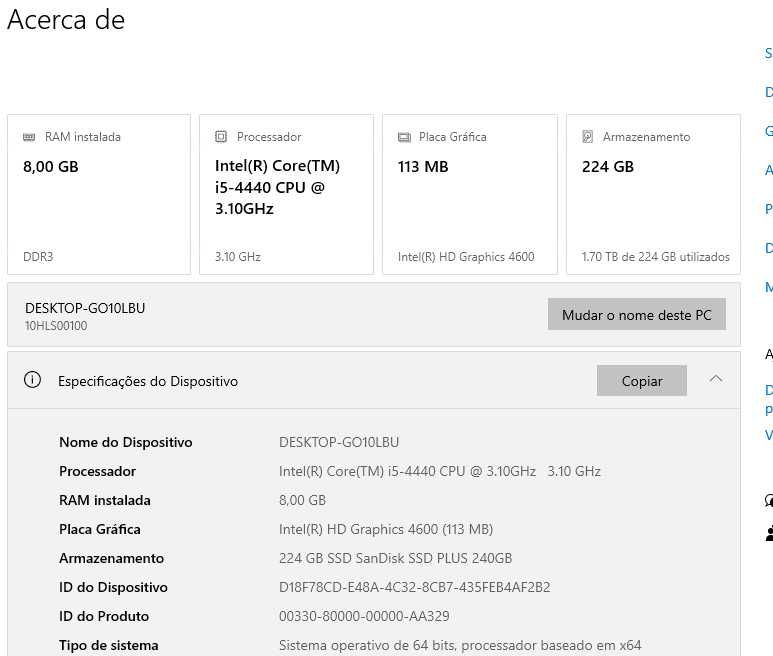Click Nome do Dispositivo row label
The width and height of the screenshot is (773, 656).
point(126,442)
